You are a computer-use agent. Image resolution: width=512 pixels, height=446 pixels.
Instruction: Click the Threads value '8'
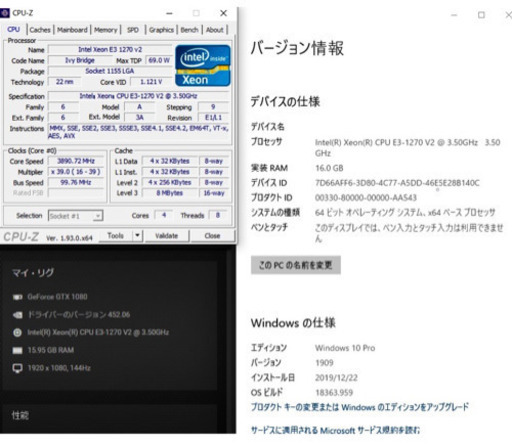(x=218, y=215)
